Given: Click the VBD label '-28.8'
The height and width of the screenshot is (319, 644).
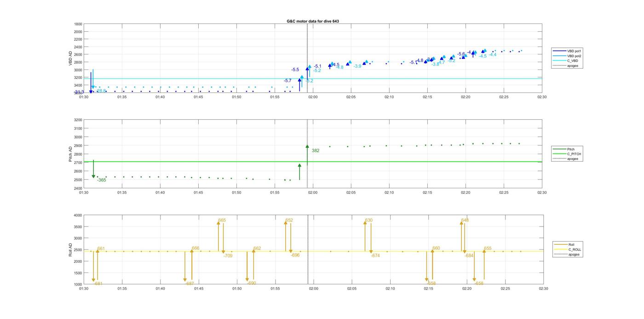Looking at the screenshot, I should [x=100, y=91].
